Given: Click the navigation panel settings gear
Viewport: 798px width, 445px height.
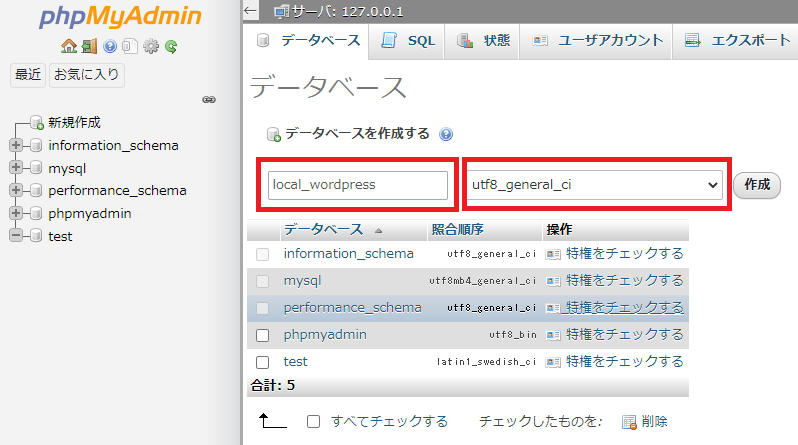Looking at the screenshot, I should (x=151, y=46).
